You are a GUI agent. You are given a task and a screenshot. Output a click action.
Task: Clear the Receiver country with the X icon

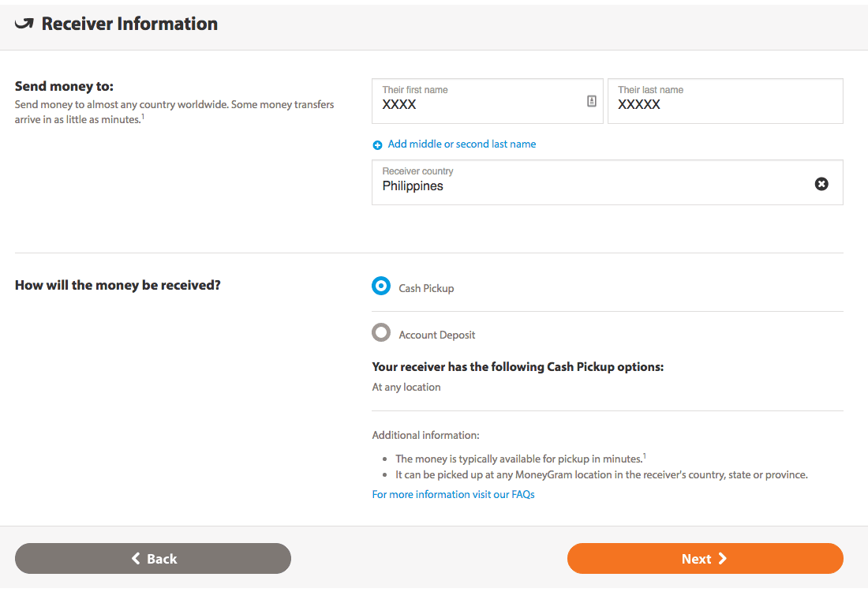[821, 184]
